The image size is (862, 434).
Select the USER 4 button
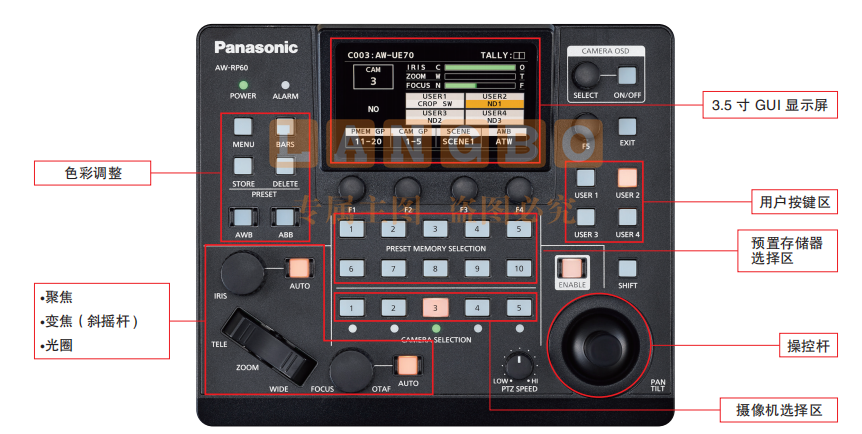627,217
